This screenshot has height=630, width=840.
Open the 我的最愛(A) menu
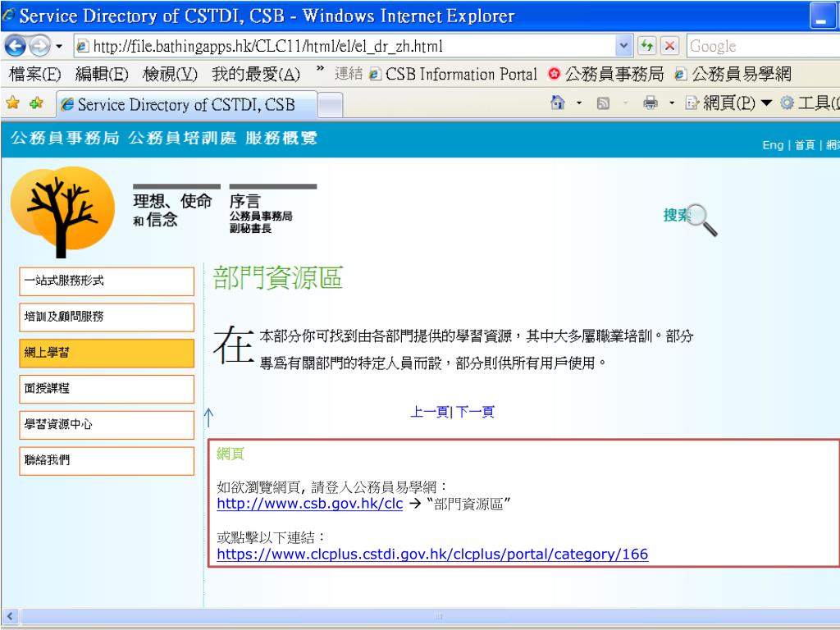(x=256, y=74)
